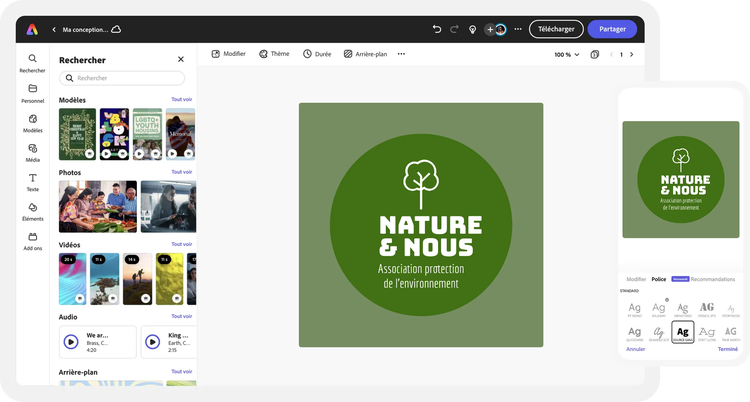
Task: Choose the selected Source Sans font sample
Action: (x=683, y=332)
